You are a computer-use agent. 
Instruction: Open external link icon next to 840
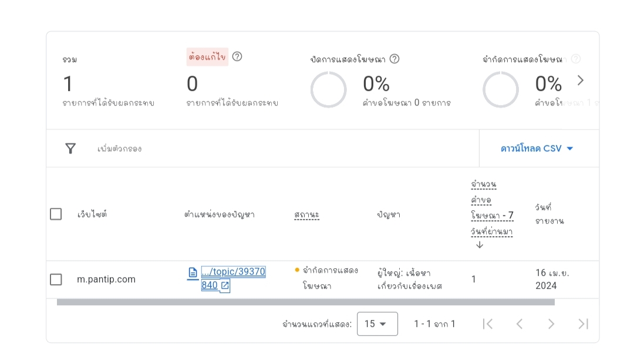[225, 285]
